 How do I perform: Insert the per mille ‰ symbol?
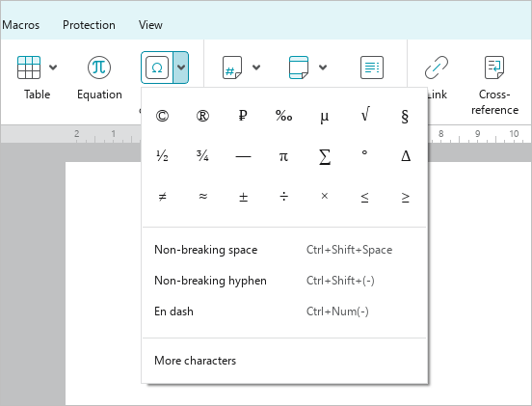(283, 116)
